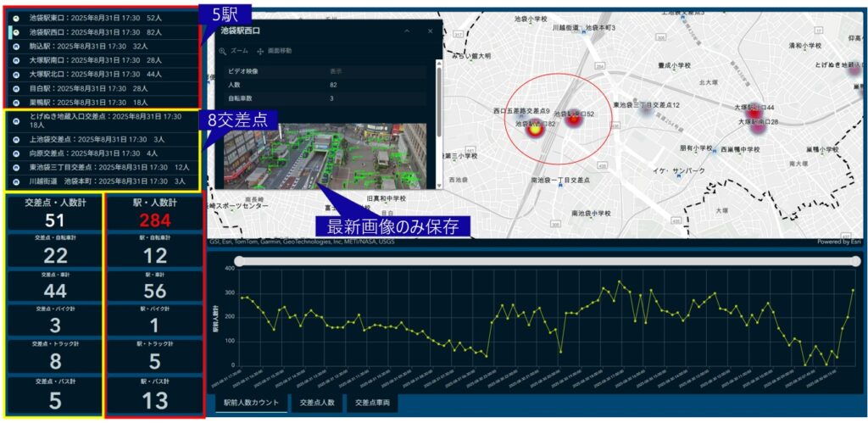Click the camera image thumbnail in popup
This screenshot has height=423, width=868.
(x=326, y=157)
